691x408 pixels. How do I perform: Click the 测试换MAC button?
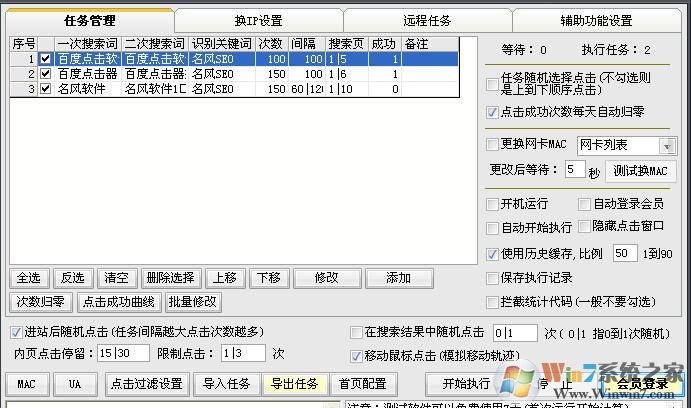coord(640,171)
